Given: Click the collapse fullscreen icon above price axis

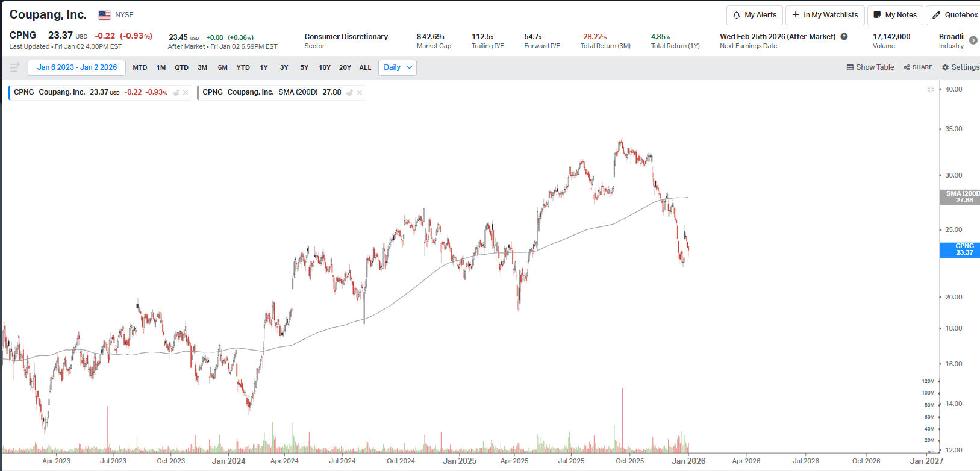Looking at the screenshot, I should [931, 90].
